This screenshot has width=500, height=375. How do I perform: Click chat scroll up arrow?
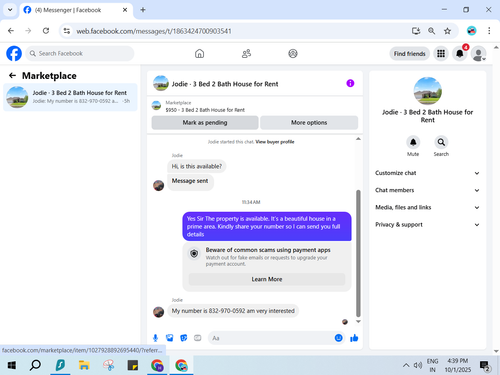[358, 139]
